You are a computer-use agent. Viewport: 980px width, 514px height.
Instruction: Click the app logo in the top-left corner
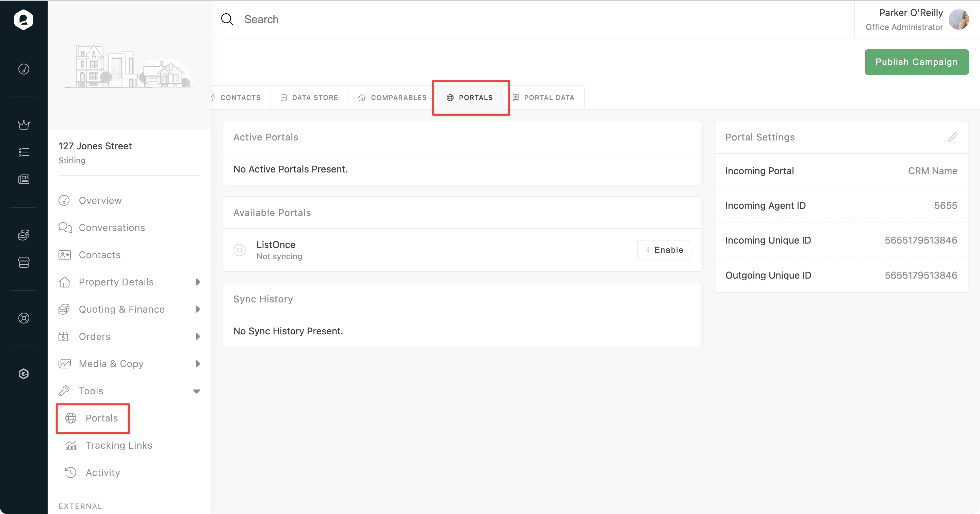tap(23, 19)
